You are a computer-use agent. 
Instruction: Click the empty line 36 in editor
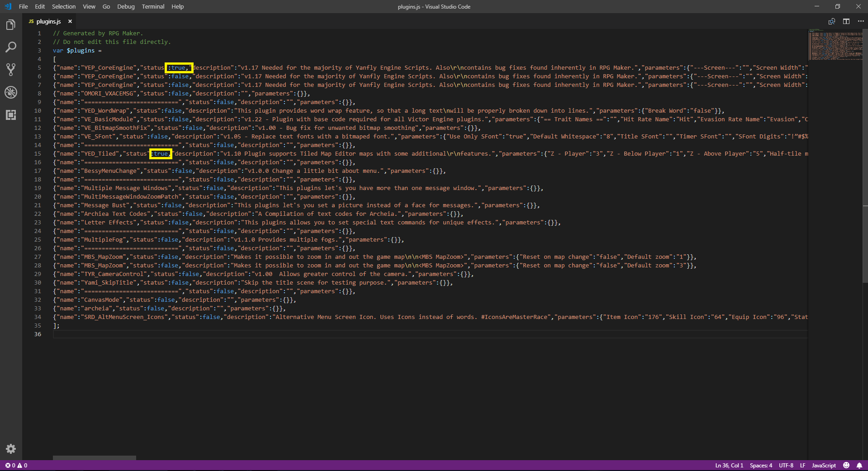click(430, 334)
